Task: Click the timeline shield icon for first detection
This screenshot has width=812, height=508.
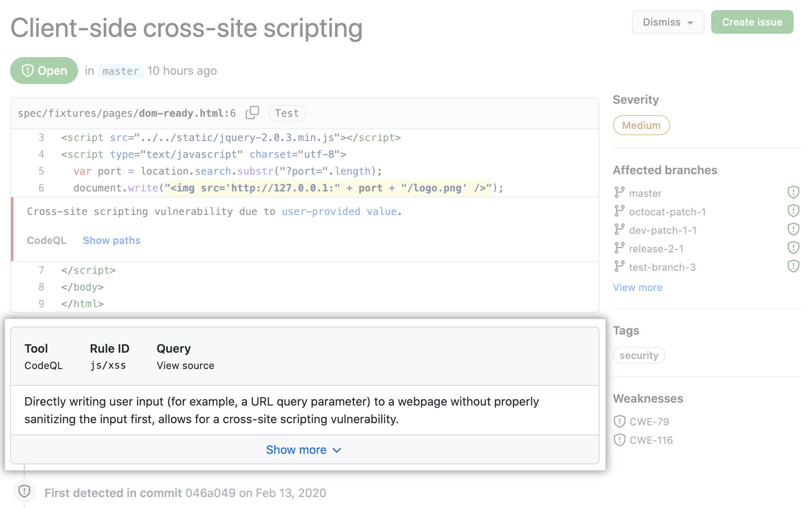Action: tap(24, 491)
